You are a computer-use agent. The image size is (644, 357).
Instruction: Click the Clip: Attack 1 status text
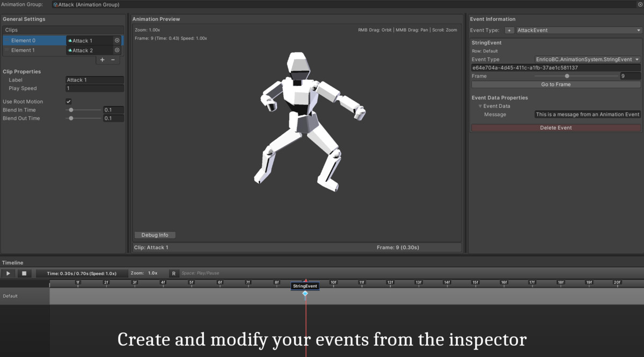[151, 248]
